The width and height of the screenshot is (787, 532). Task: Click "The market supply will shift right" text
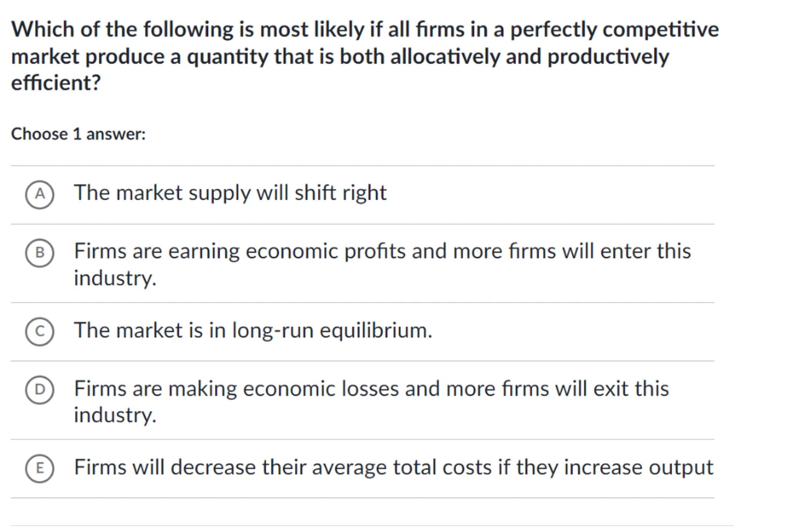230,193
